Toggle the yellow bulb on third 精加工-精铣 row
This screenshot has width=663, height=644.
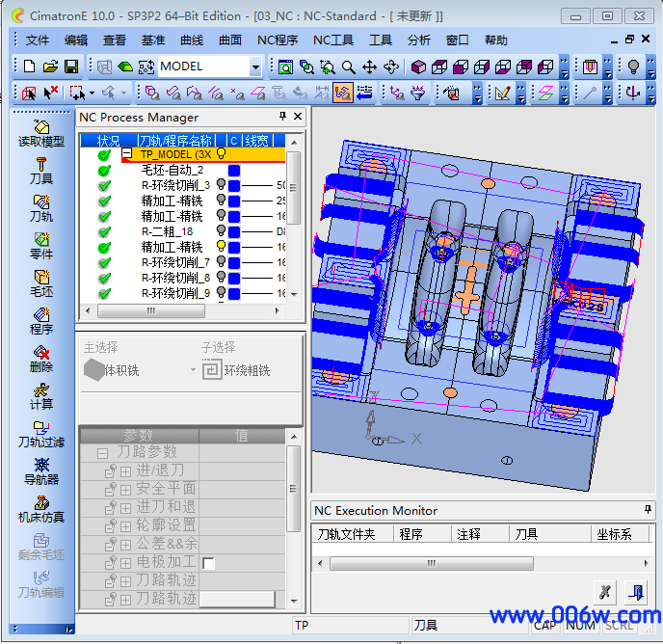[221, 246]
